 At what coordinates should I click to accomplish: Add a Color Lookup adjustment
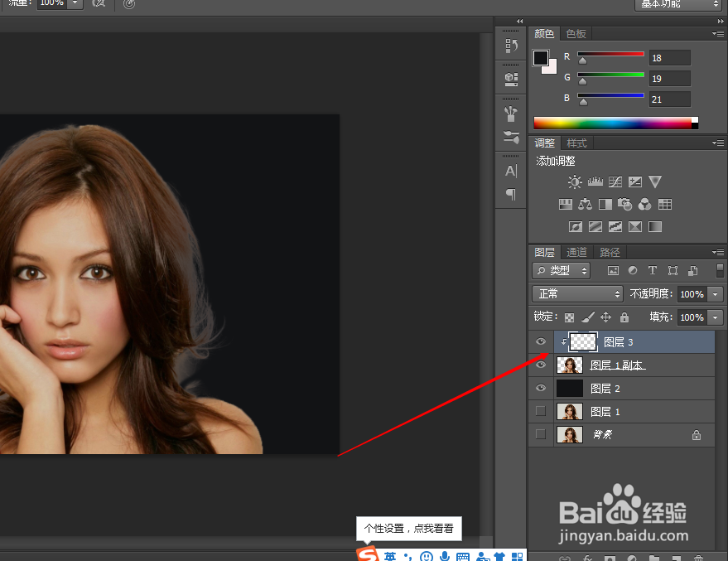pyautogui.click(x=665, y=204)
